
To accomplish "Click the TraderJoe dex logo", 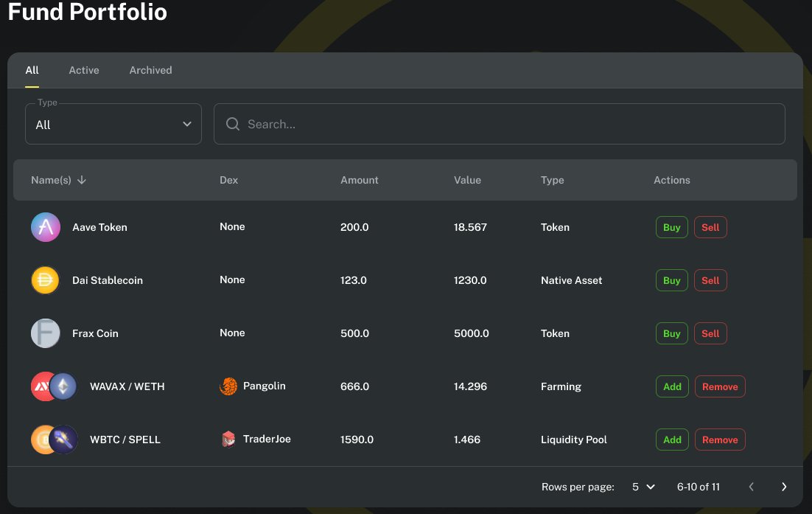I will 228,440.
